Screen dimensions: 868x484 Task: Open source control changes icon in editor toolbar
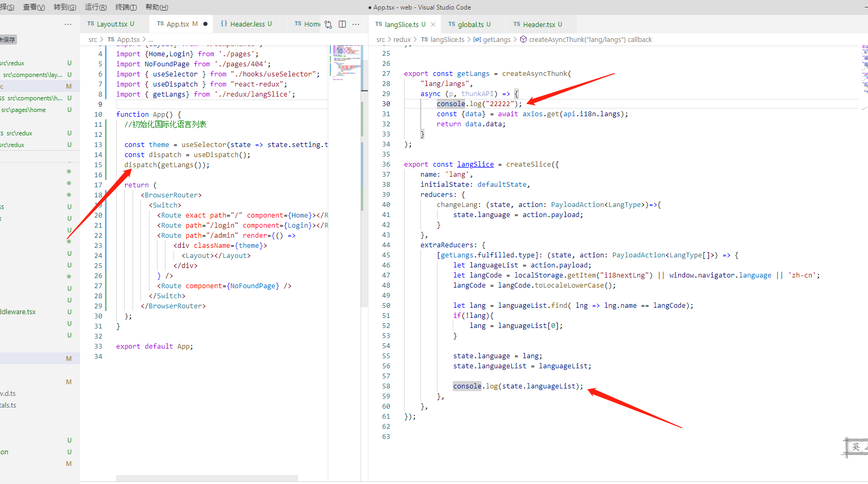point(328,24)
